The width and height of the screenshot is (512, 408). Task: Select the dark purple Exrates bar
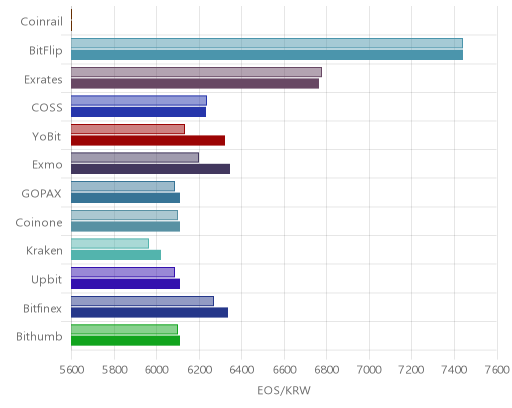coord(195,84)
